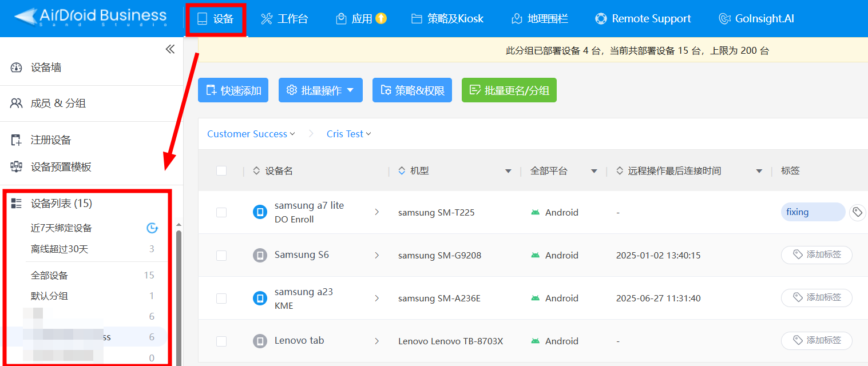This screenshot has height=366, width=868.
Task: Collapse the left sidebar with double chevron
Action: coord(170,49)
